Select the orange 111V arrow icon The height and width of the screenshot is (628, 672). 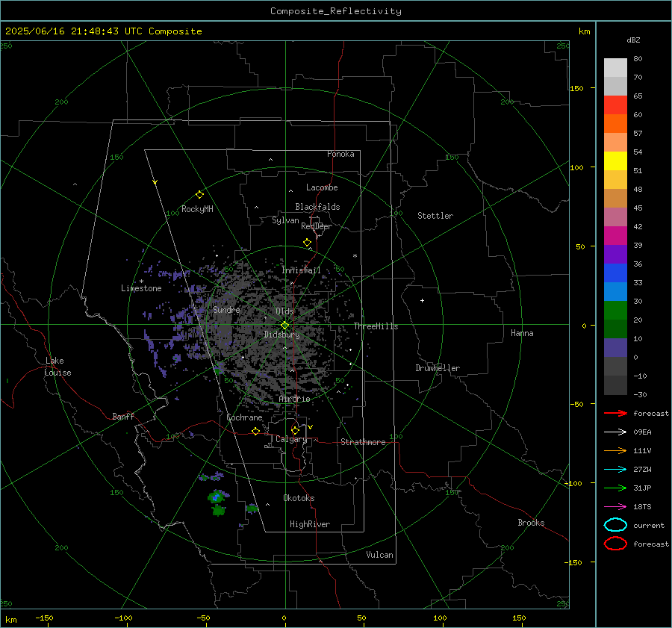(615, 450)
